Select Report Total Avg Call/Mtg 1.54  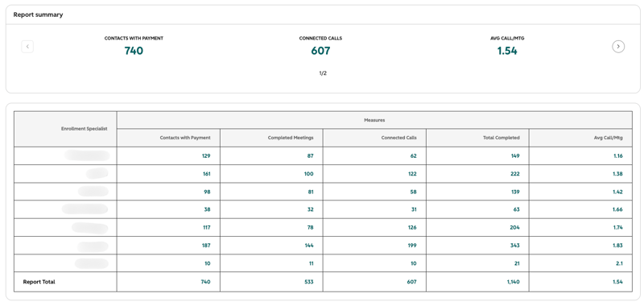[618, 282]
